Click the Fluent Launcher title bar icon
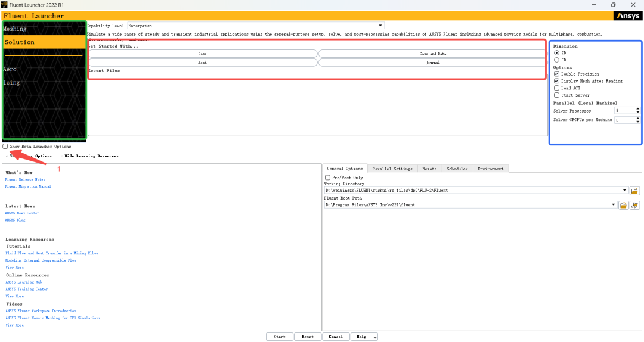 4,5
